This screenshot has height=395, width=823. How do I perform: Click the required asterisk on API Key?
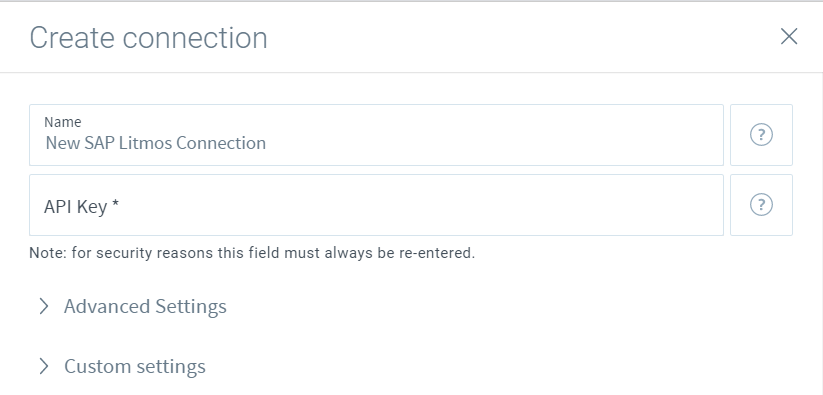click(115, 205)
